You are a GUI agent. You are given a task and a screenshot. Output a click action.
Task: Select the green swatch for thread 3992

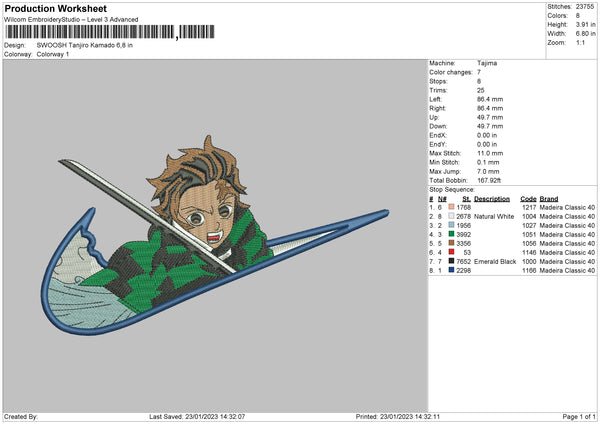451,234
